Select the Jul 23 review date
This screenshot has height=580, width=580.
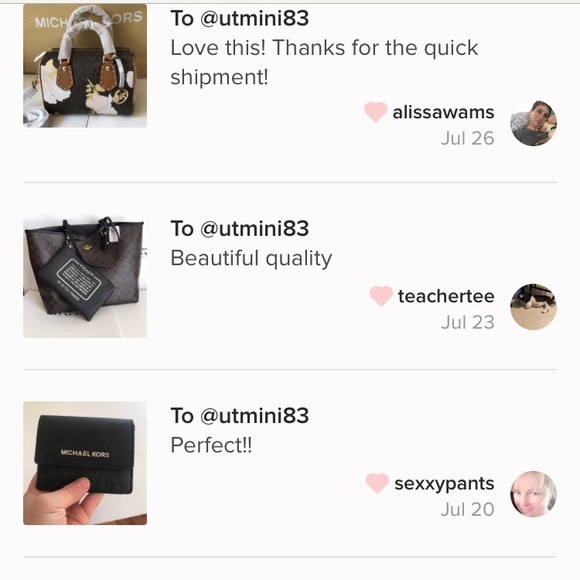pos(468,322)
